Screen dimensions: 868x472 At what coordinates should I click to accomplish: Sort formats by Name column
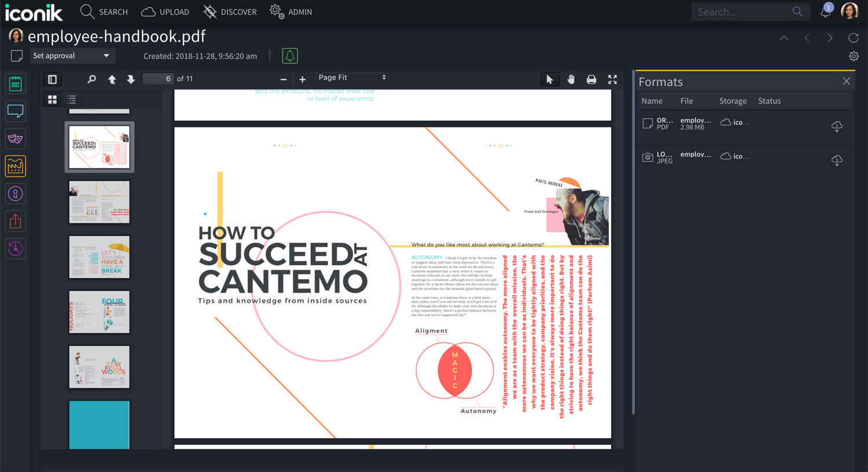point(652,101)
